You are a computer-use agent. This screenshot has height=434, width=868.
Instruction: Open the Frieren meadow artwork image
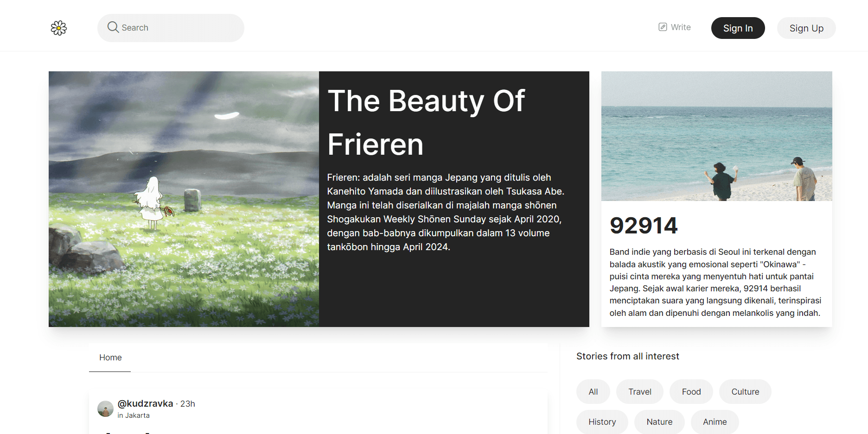[184, 199]
